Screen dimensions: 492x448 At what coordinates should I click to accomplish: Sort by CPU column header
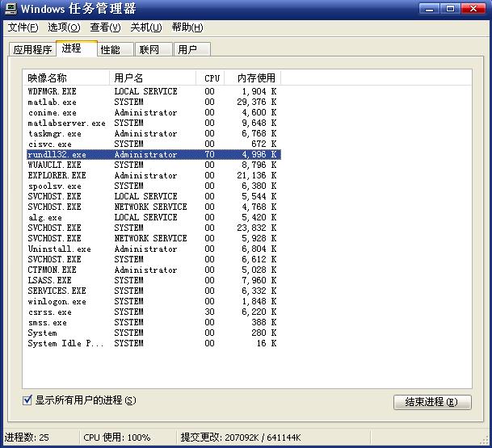tap(210, 77)
